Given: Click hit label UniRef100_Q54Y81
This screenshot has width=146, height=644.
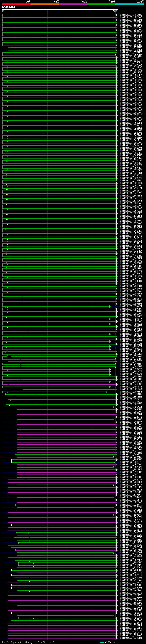Looking at the screenshot, I should (x=131, y=311).
